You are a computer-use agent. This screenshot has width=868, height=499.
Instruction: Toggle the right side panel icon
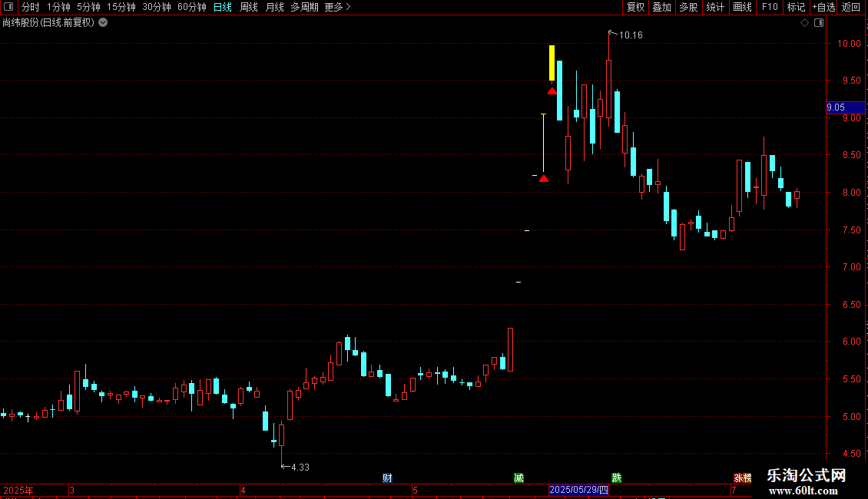[x=819, y=23]
